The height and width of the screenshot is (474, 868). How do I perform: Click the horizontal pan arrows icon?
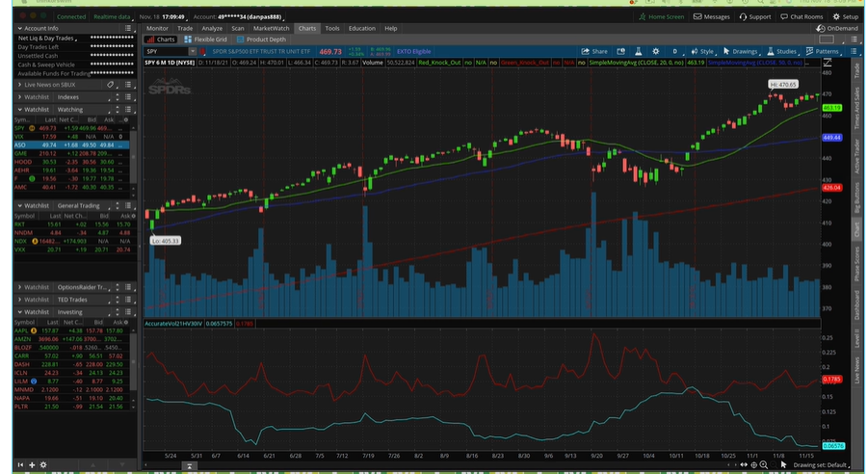(x=744, y=465)
